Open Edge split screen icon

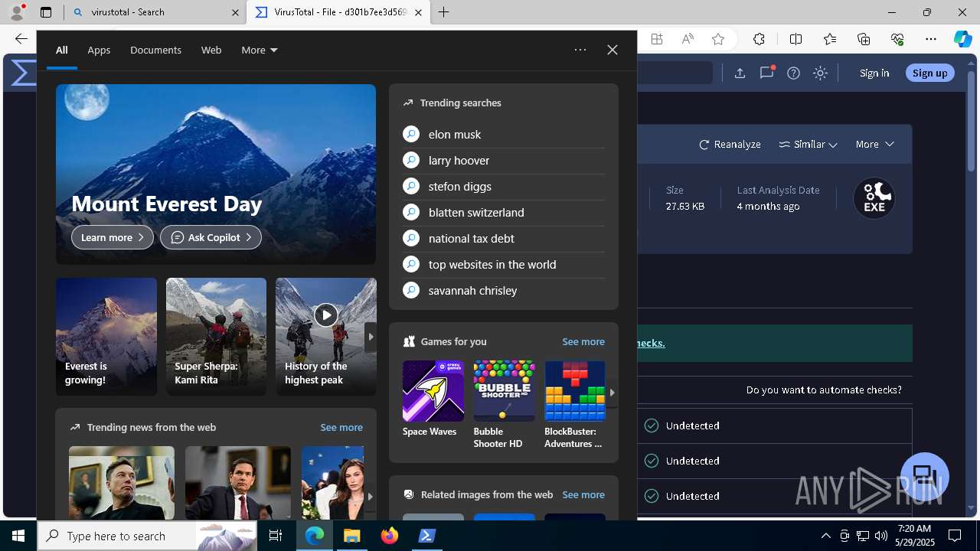(795, 39)
